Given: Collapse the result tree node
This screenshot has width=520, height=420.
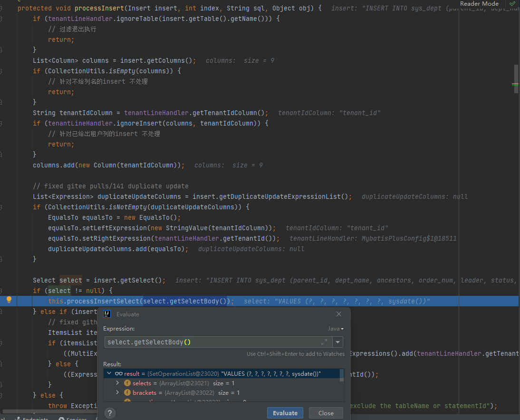Looking at the screenshot, I should click(x=109, y=373).
